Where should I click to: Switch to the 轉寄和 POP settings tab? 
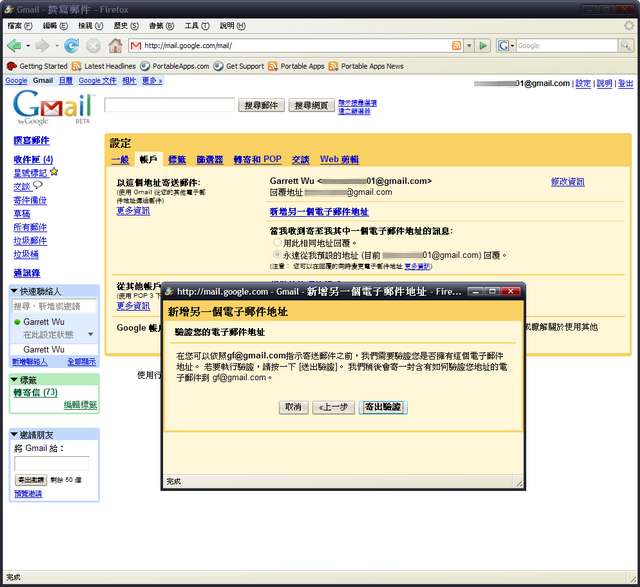[258, 160]
